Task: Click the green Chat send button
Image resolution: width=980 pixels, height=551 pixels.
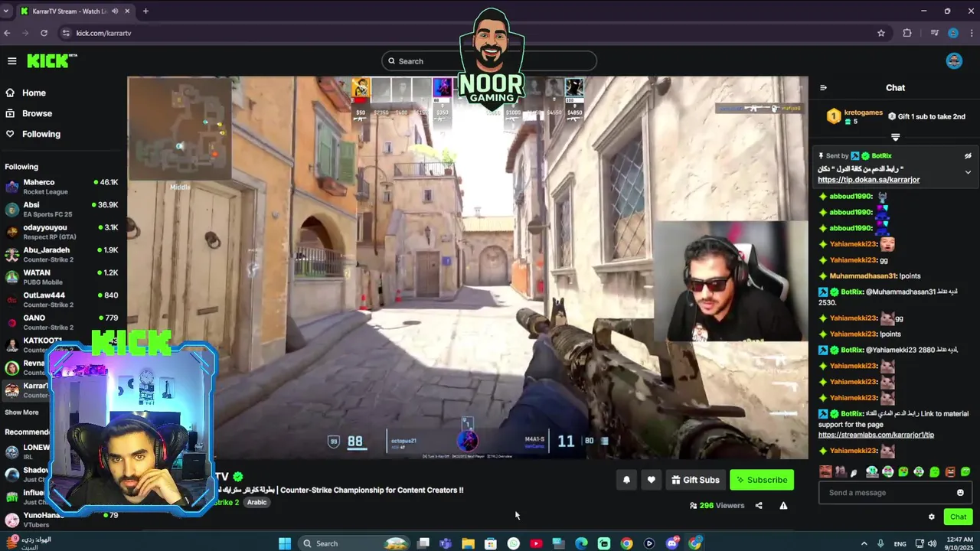Action: (x=959, y=517)
